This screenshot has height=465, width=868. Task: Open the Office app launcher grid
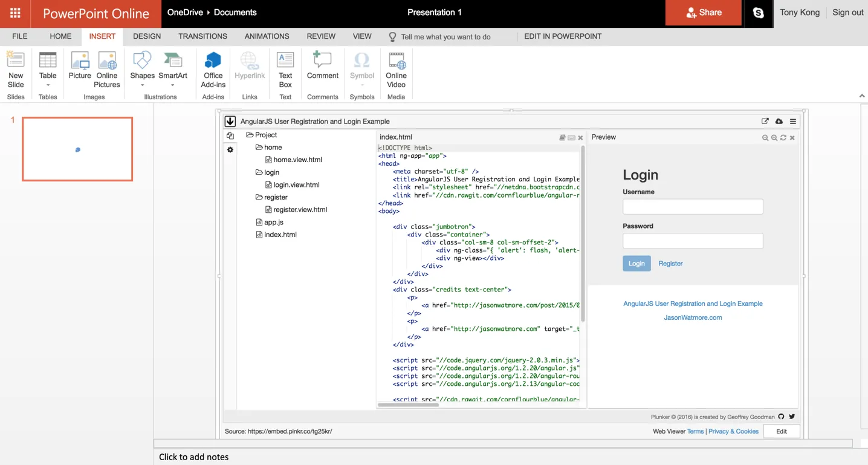[16, 13]
